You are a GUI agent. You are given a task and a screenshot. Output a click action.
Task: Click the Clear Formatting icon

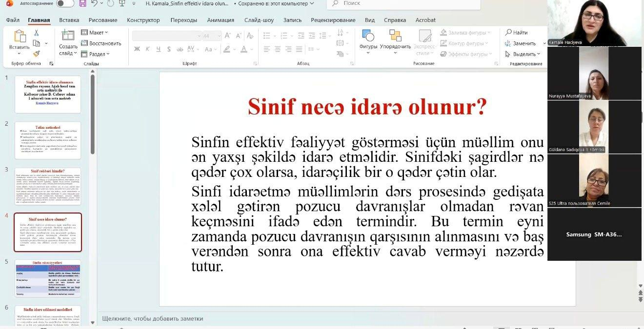(250, 35)
